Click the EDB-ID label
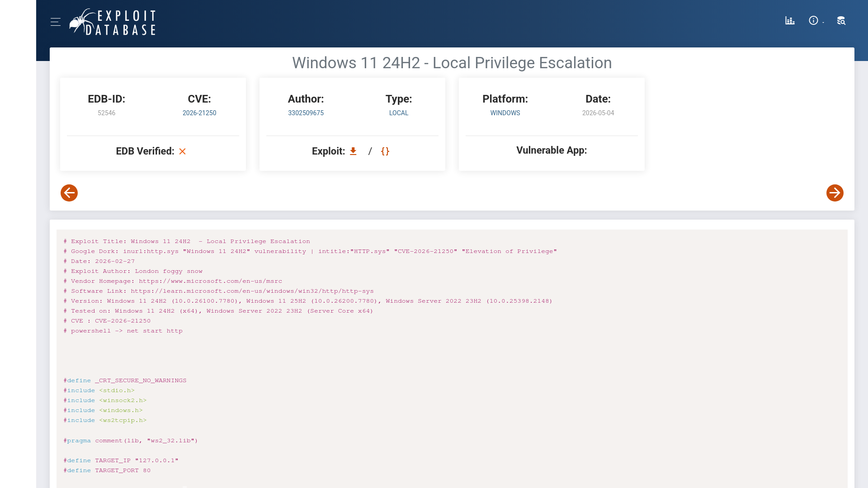The width and height of the screenshot is (868, 488). (x=107, y=99)
